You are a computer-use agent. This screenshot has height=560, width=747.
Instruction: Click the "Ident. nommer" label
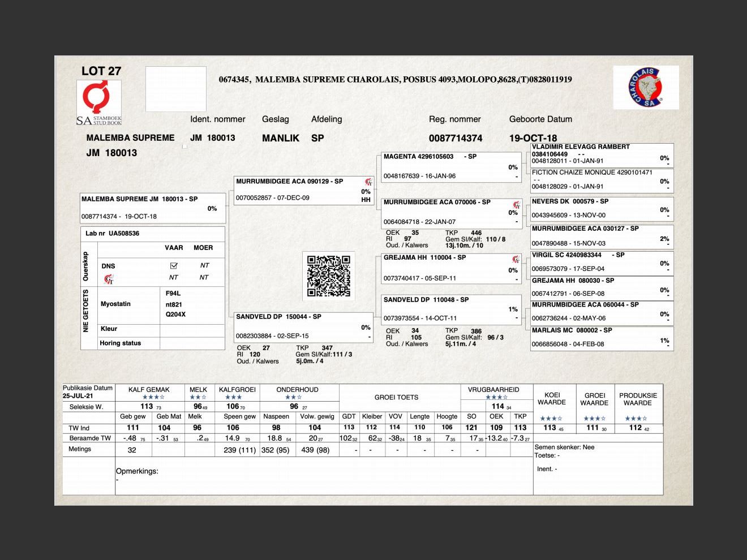[x=218, y=119]
